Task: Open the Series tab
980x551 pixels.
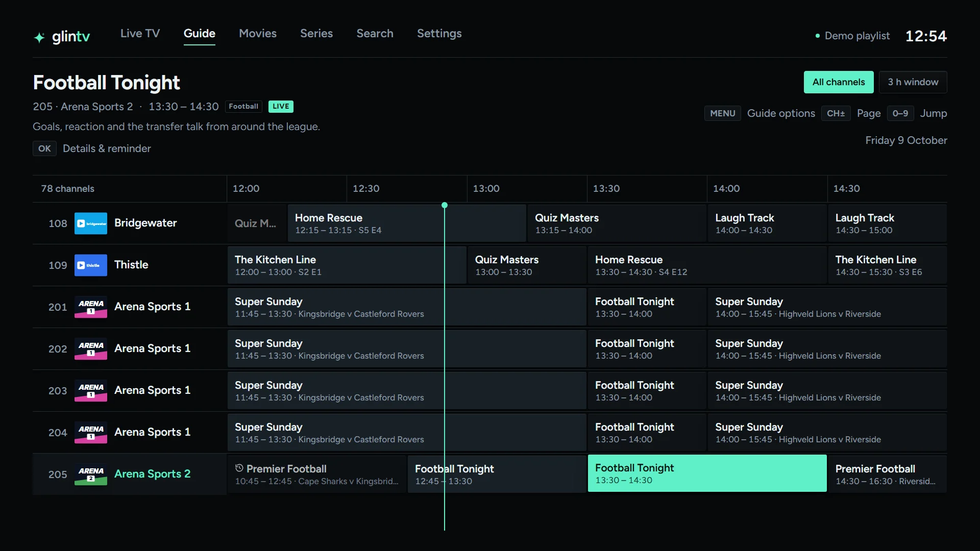Action: coord(316,34)
